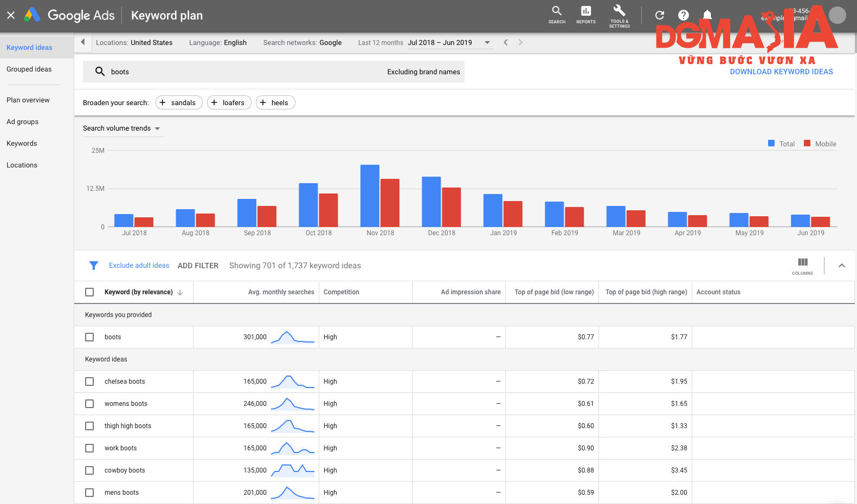Screen dimensions: 857x504
Task: Close the keyword plan with the X icon
Action: (11, 15)
